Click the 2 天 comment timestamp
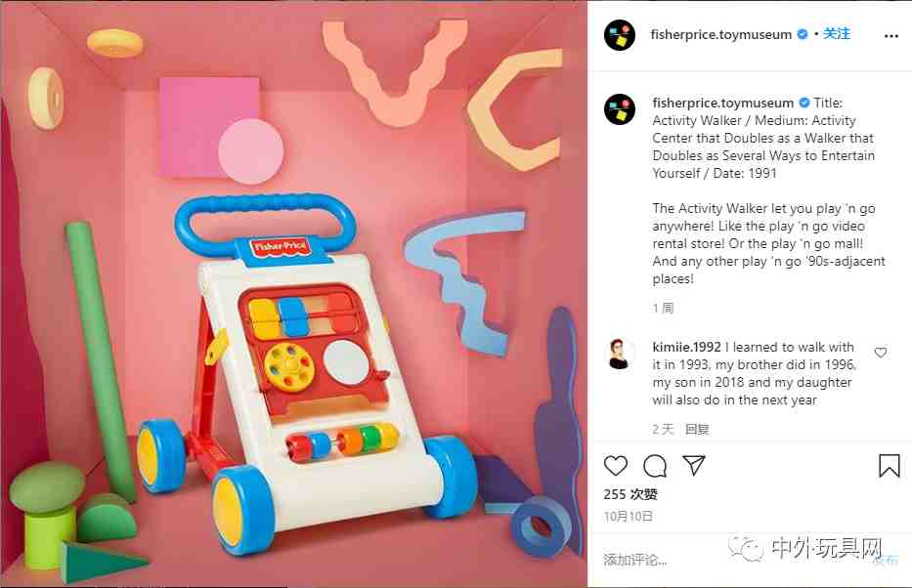The image size is (912, 588). (663, 430)
